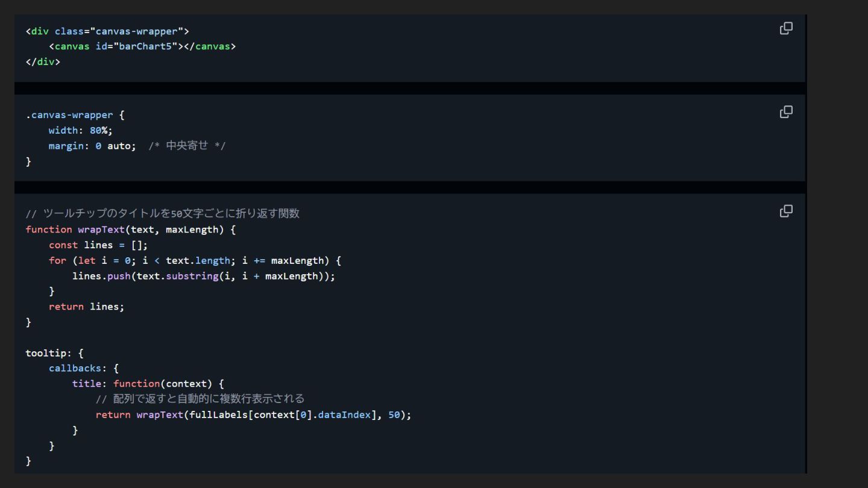The height and width of the screenshot is (488, 868).
Task: Copy the HTML canvas-wrapper code block
Action: tap(786, 28)
